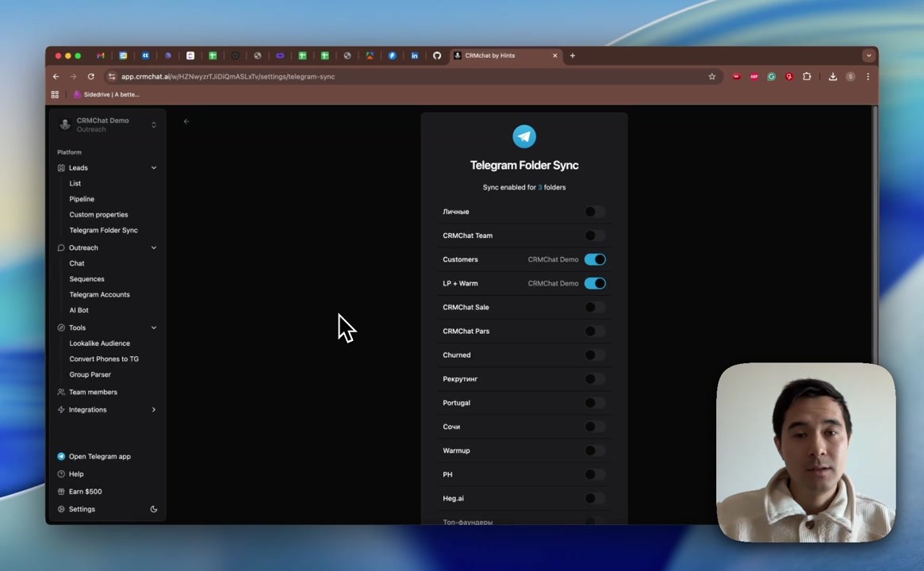Click the Telegram logo above Folder Sync
Screen dimensions: 924x571
(524, 136)
